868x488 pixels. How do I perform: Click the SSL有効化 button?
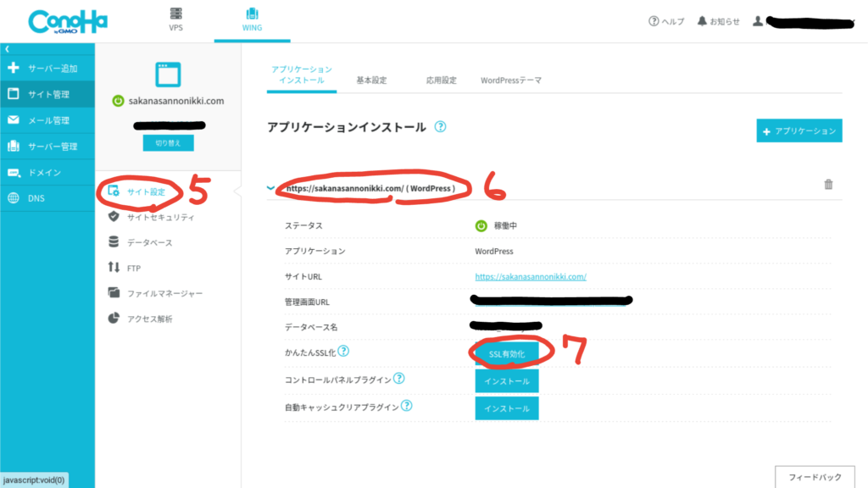click(x=507, y=353)
